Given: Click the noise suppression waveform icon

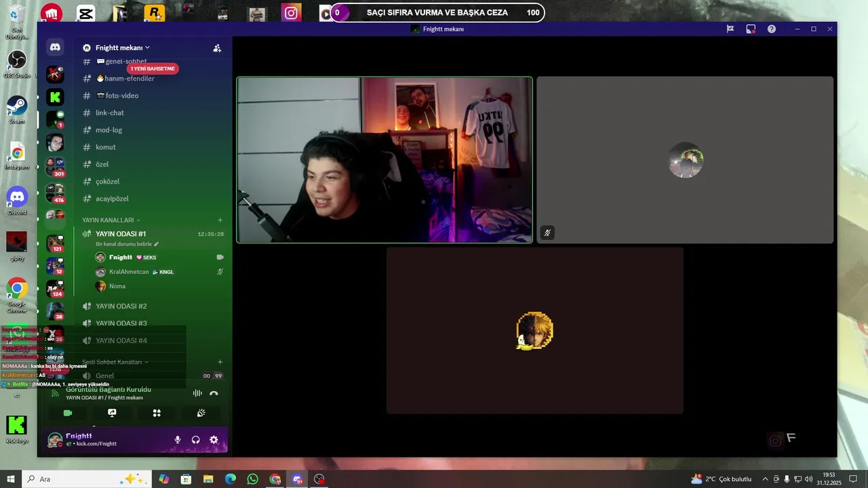Looking at the screenshot, I should pos(197,393).
